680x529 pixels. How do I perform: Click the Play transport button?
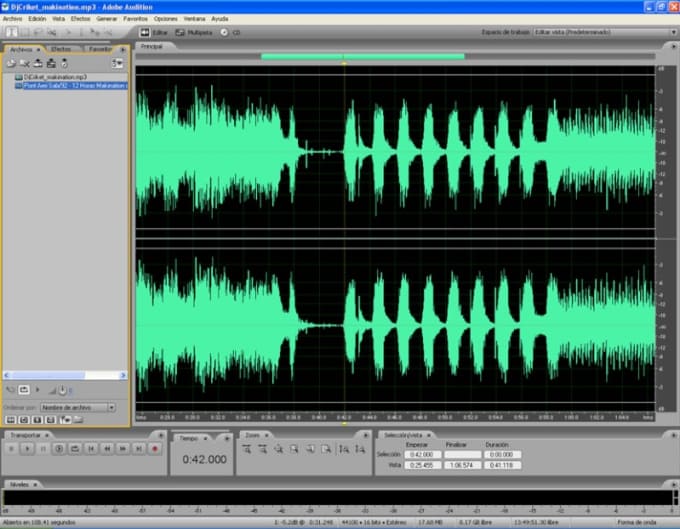[27, 449]
